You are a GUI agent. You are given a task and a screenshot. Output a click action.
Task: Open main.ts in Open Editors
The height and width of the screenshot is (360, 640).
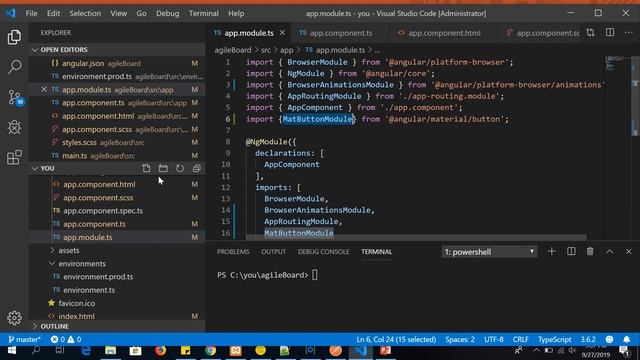coord(117,156)
